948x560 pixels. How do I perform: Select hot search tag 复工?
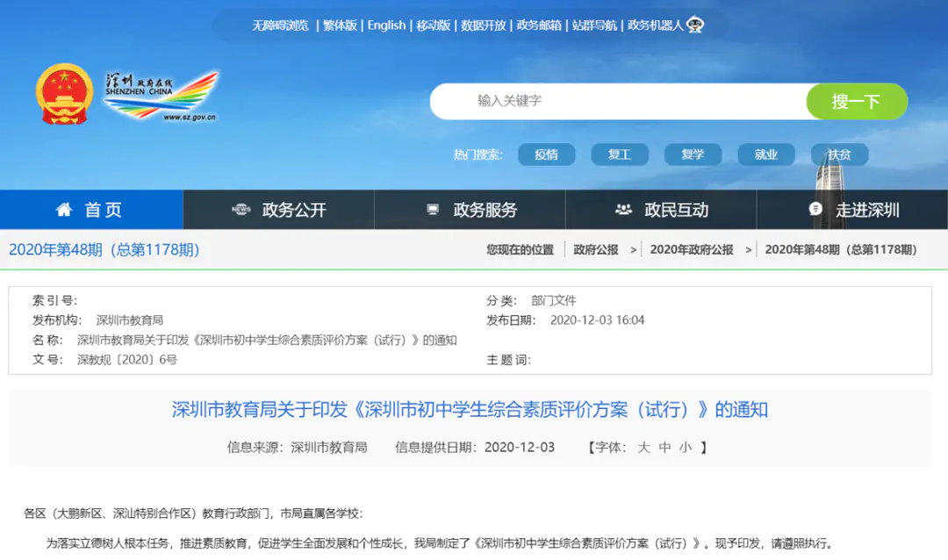click(620, 154)
